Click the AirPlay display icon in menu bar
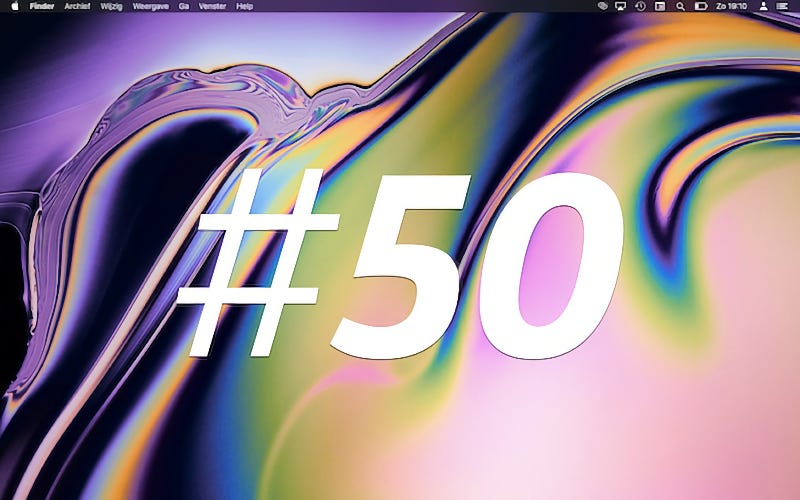Screen dimensions: 800x500 point(620,6)
